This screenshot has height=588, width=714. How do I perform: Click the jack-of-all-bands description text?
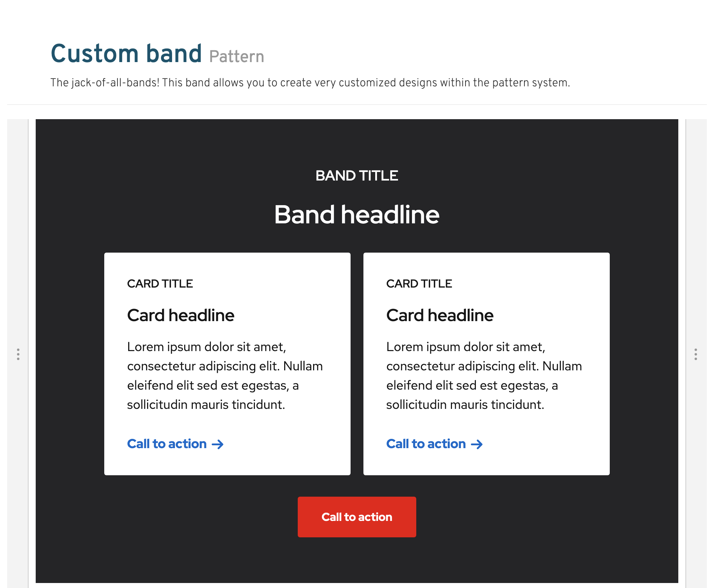pos(310,83)
